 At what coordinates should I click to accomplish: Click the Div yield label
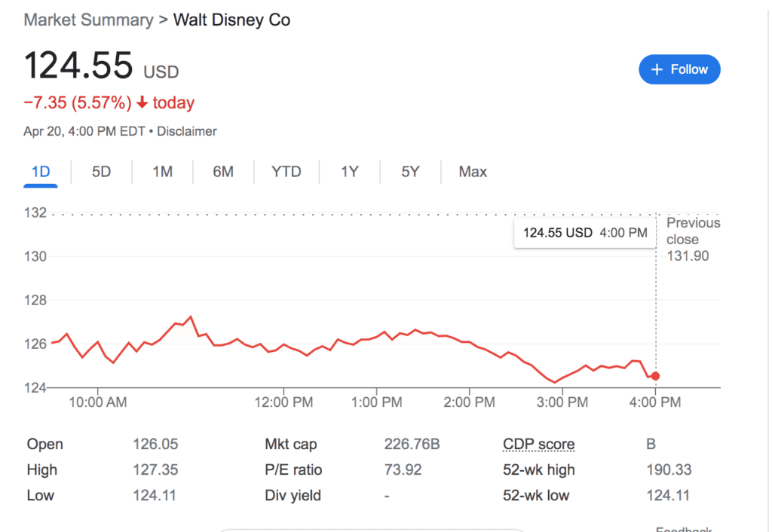[293, 495]
